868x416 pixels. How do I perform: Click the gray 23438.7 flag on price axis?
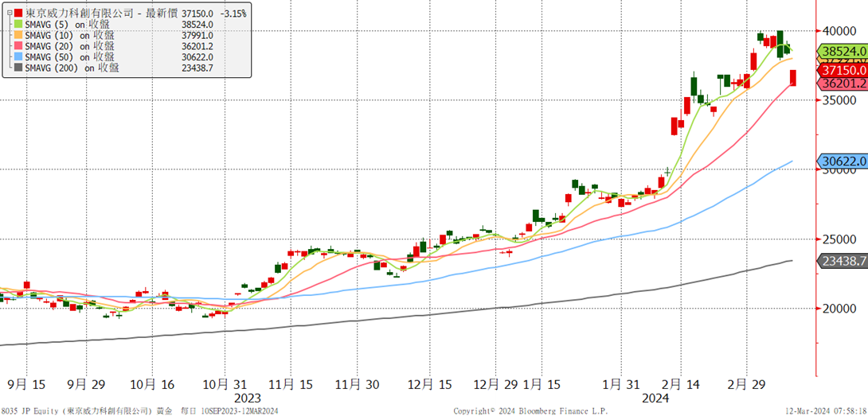[x=842, y=261]
